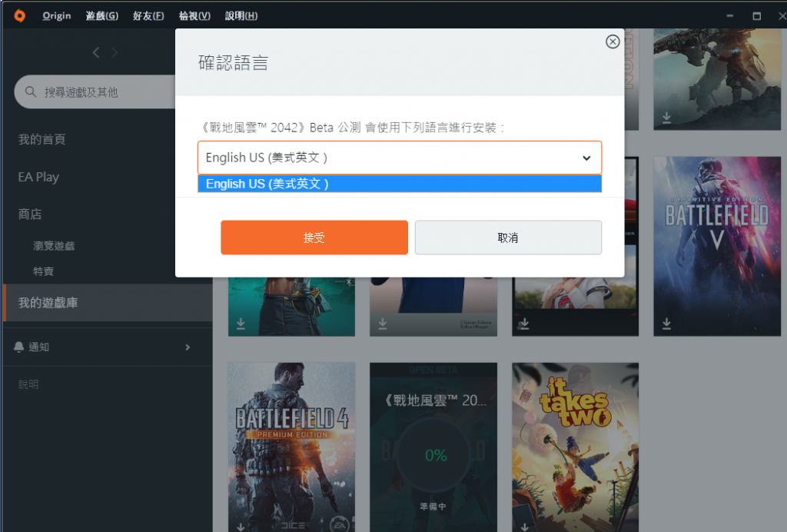Expand the 通知 chevron
787x532 pixels.
point(188,347)
